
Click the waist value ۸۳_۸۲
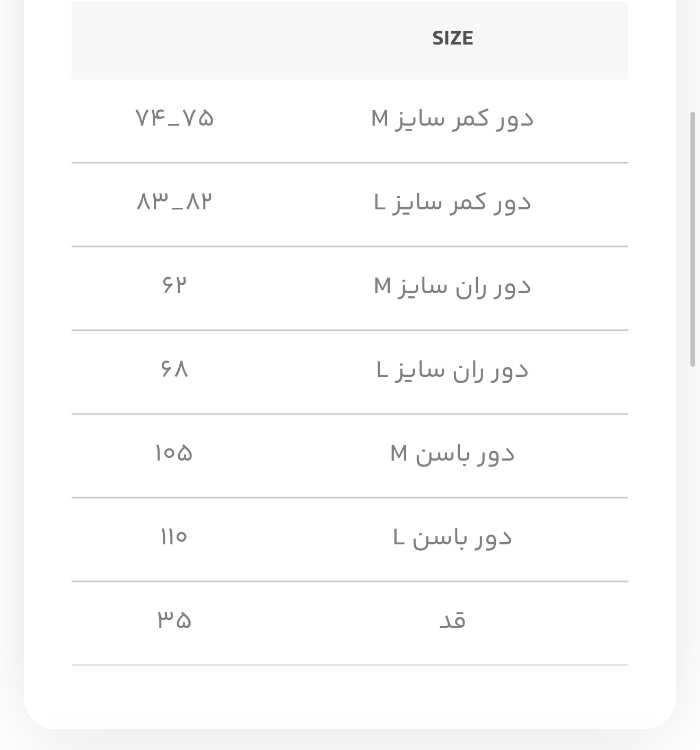click(174, 202)
